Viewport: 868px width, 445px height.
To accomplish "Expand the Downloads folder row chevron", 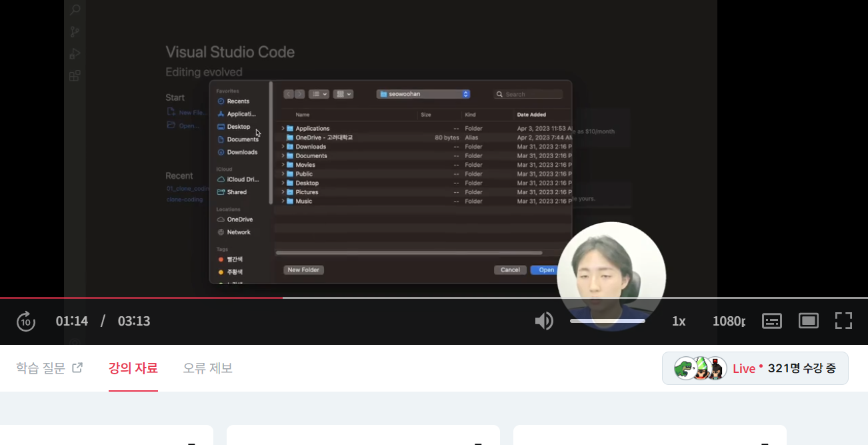I will (x=283, y=147).
